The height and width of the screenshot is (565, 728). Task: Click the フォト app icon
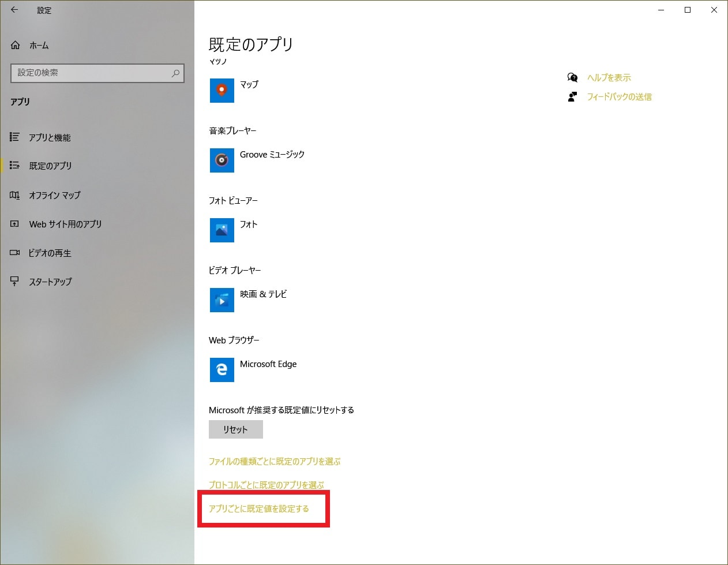coord(222,230)
